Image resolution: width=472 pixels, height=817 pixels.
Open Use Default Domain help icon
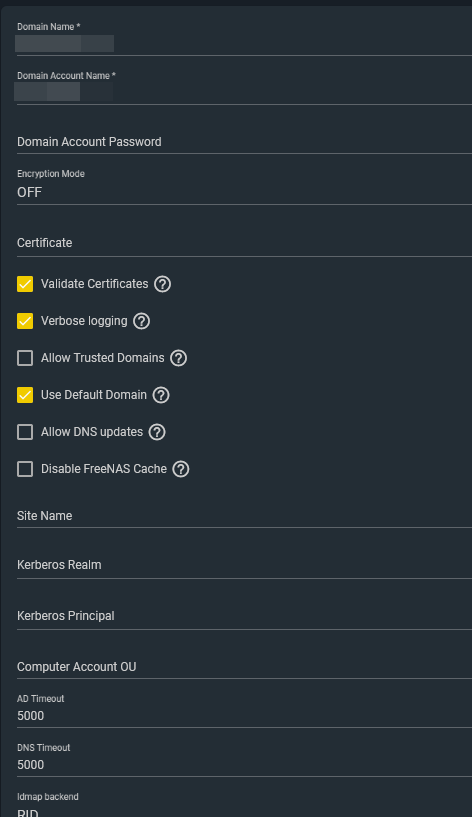tap(161, 395)
